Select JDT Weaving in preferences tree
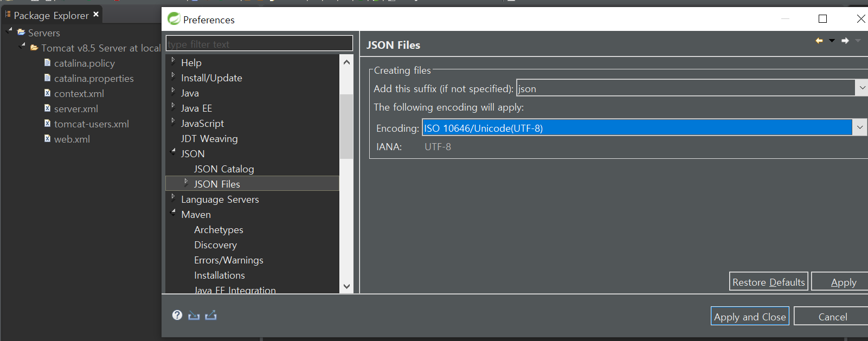 point(209,139)
